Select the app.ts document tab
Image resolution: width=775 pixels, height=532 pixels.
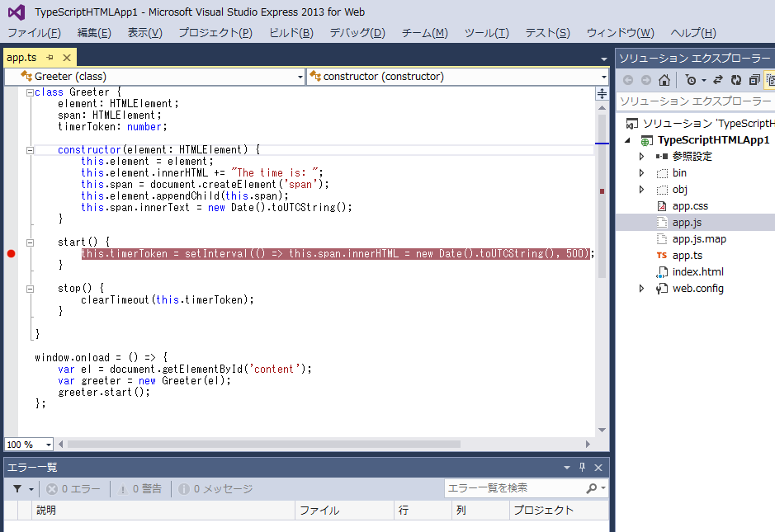point(21,58)
